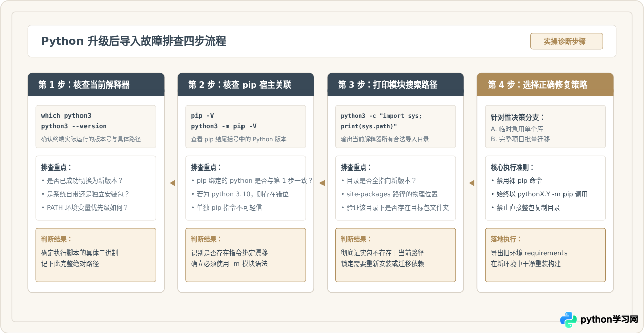644x334 pixels.
Task: Click bullet PATH 环境变量优先级如何？
Action: coord(85,207)
